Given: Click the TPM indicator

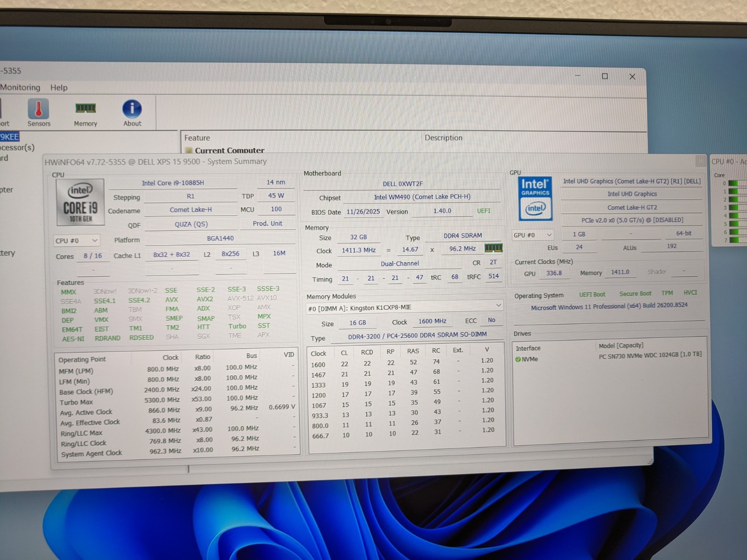Looking at the screenshot, I should pyautogui.click(x=667, y=293).
